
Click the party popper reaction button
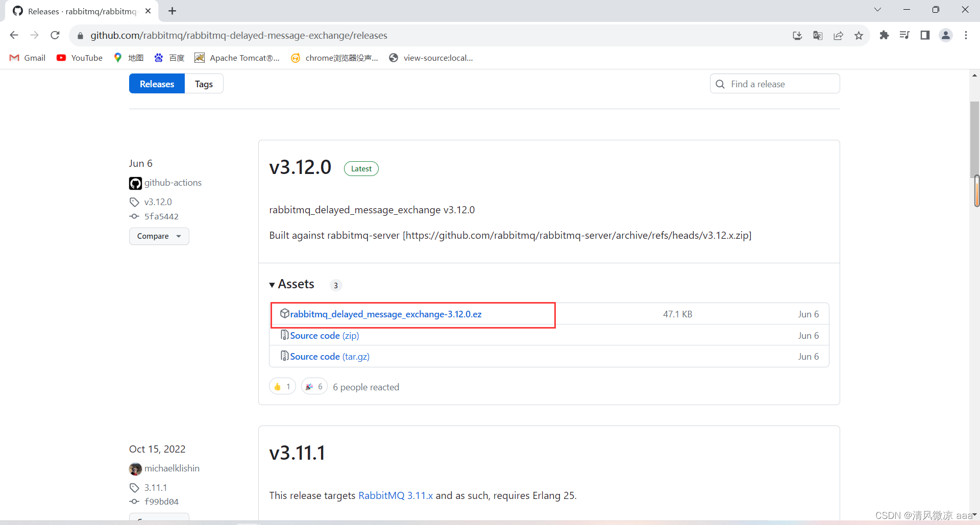(x=314, y=387)
